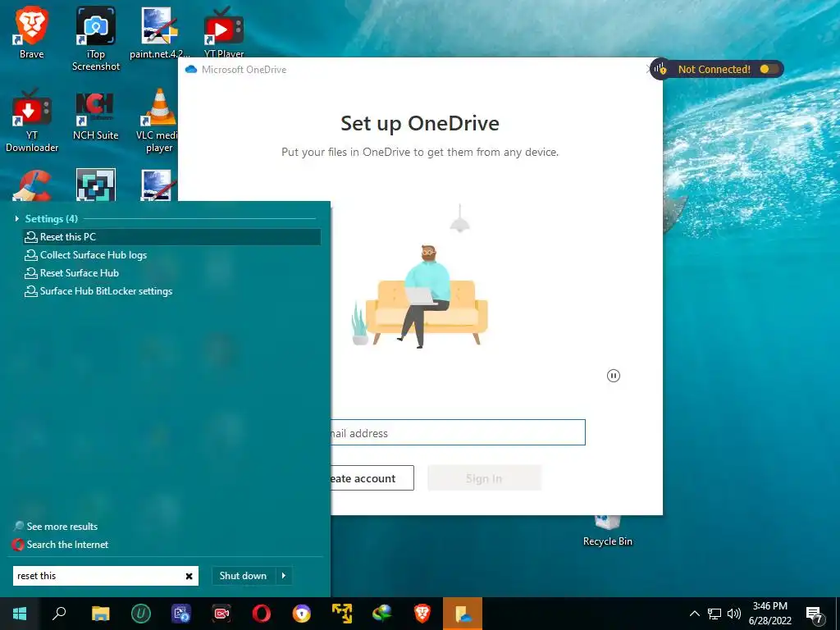Launch Brave from the taskbar

coord(422,614)
